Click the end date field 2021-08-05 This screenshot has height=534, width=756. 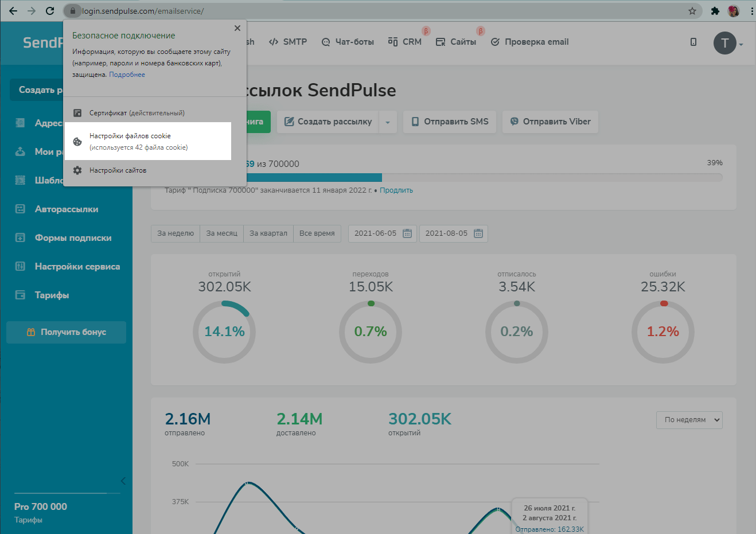point(453,233)
